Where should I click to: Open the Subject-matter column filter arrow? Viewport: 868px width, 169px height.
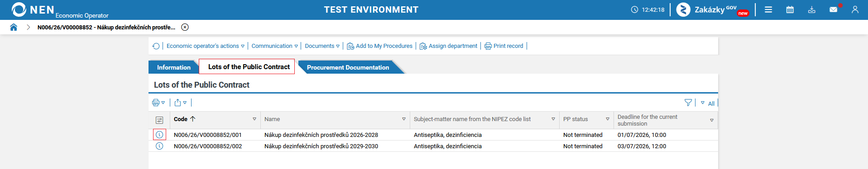[553, 119]
